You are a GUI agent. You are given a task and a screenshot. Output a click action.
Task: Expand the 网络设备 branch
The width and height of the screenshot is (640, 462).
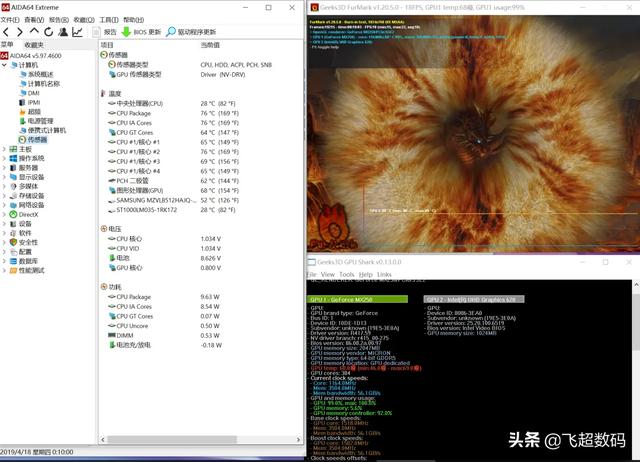4,205
